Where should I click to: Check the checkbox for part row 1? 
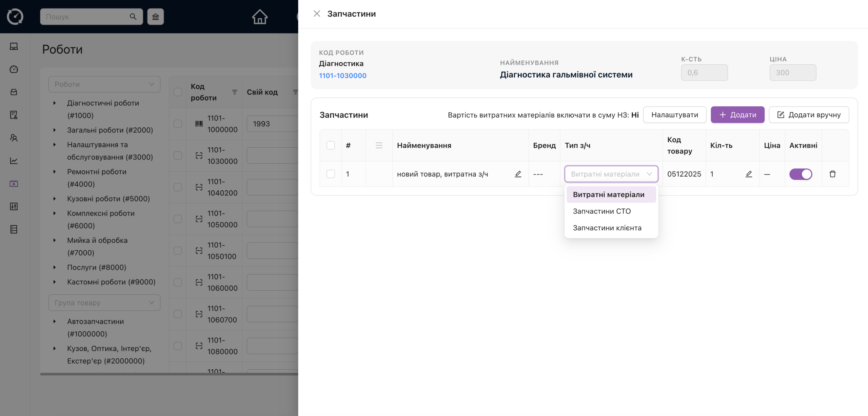point(331,174)
